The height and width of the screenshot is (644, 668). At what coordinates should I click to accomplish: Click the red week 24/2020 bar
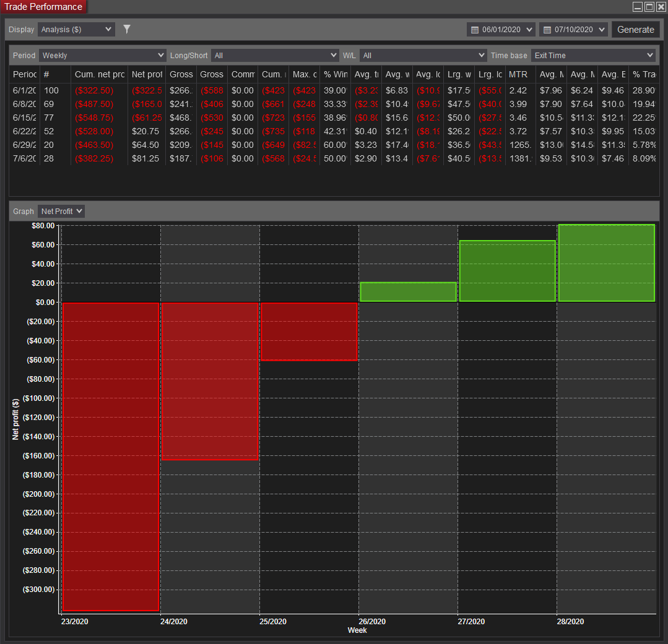pyautogui.click(x=210, y=381)
